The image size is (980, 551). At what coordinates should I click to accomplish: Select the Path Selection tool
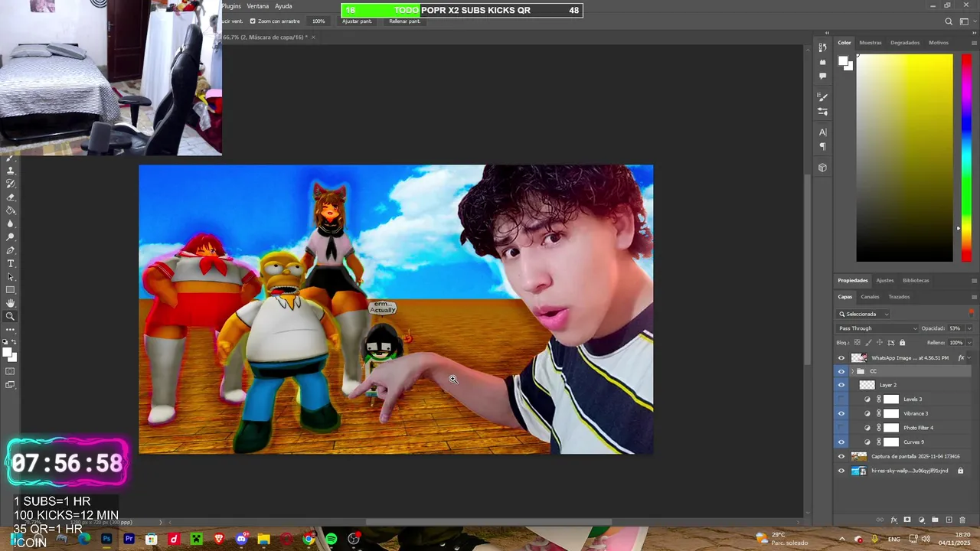click(11, 276)
